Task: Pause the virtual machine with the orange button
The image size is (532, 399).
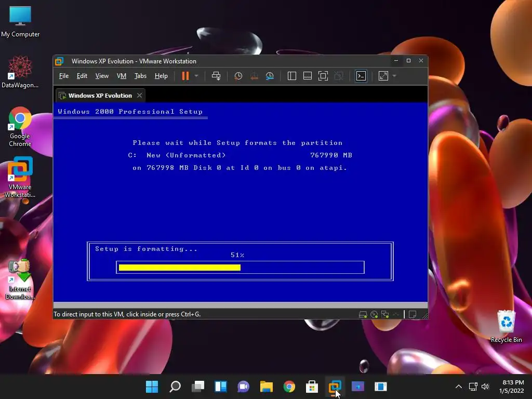Action: (x=185, y=76)
